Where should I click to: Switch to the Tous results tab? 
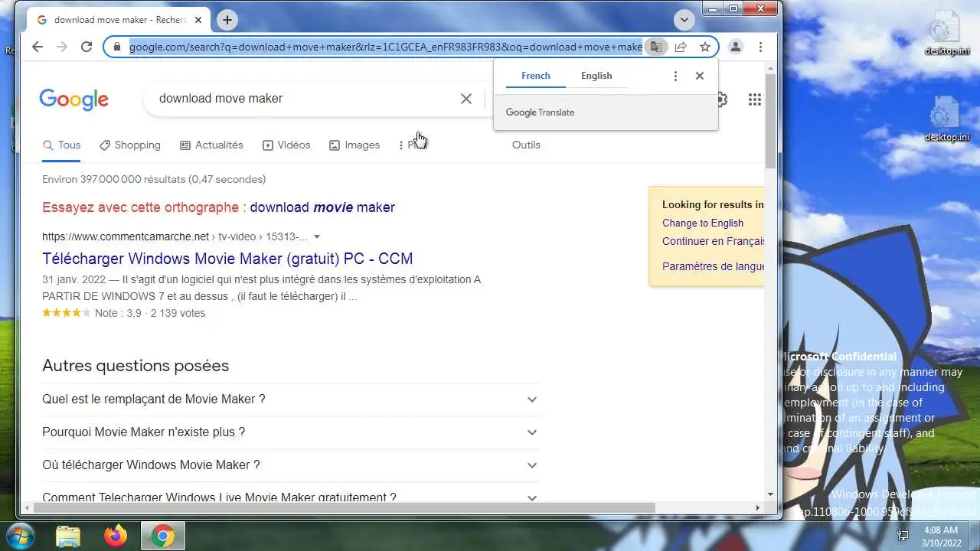coord(61,145)
